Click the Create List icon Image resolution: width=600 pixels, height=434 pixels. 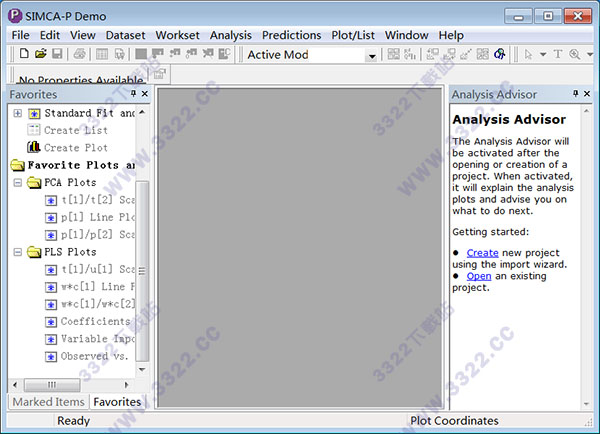point(34,130)
